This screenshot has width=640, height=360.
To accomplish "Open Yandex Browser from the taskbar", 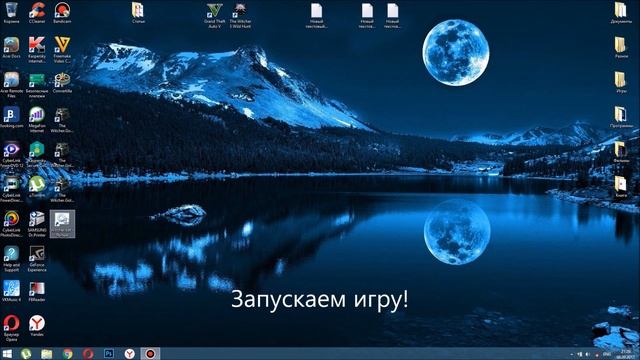I will pyautogui.click(x=129, y=354).
